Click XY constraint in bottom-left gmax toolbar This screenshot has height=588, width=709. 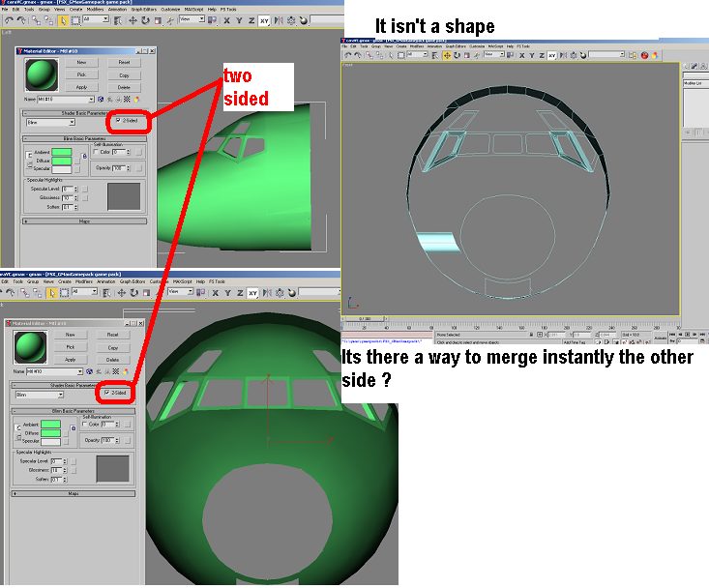point(252,293)
